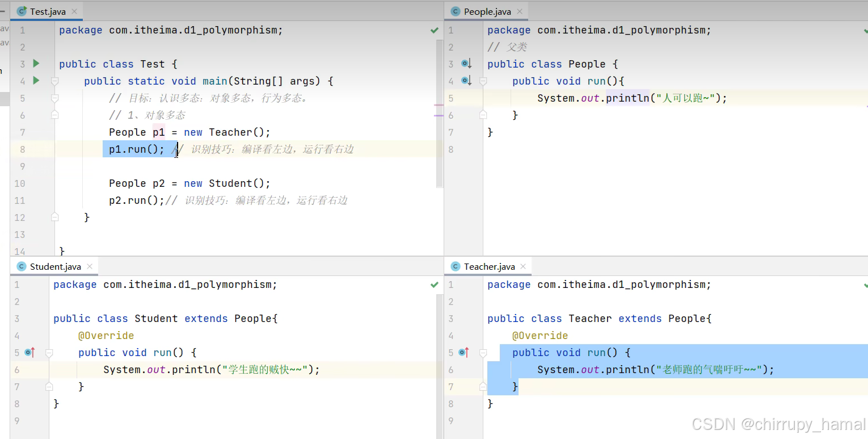Collapse the main method fold in Test.java

tap(55, 81)
